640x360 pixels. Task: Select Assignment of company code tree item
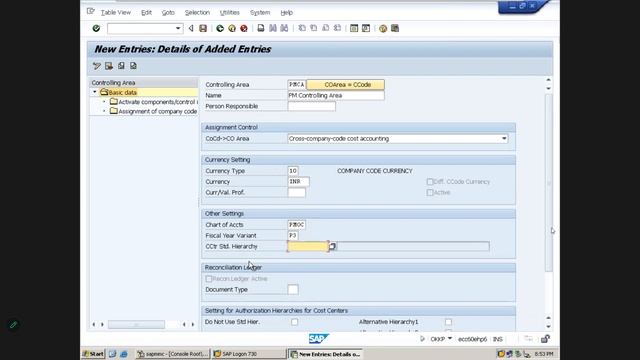pyautogui.click(x=153, y=111)
